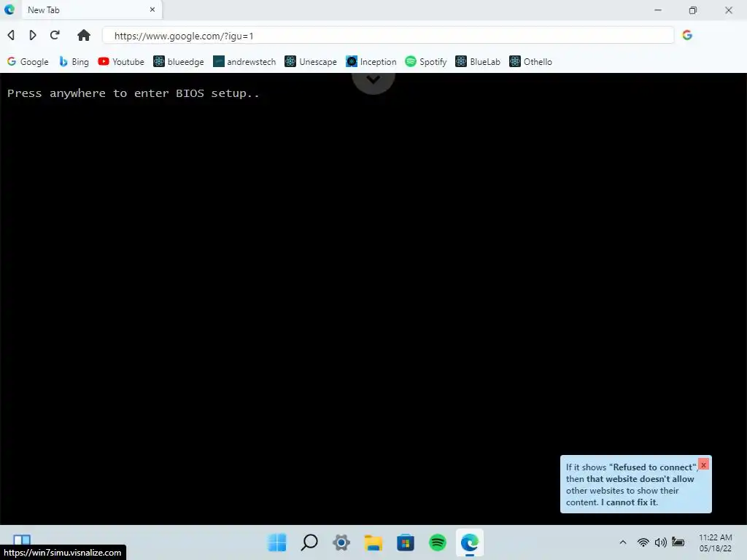Click the Google search engine icon beside address bar
The width and height of the screenshot is (747, 560).
(687, 35)
